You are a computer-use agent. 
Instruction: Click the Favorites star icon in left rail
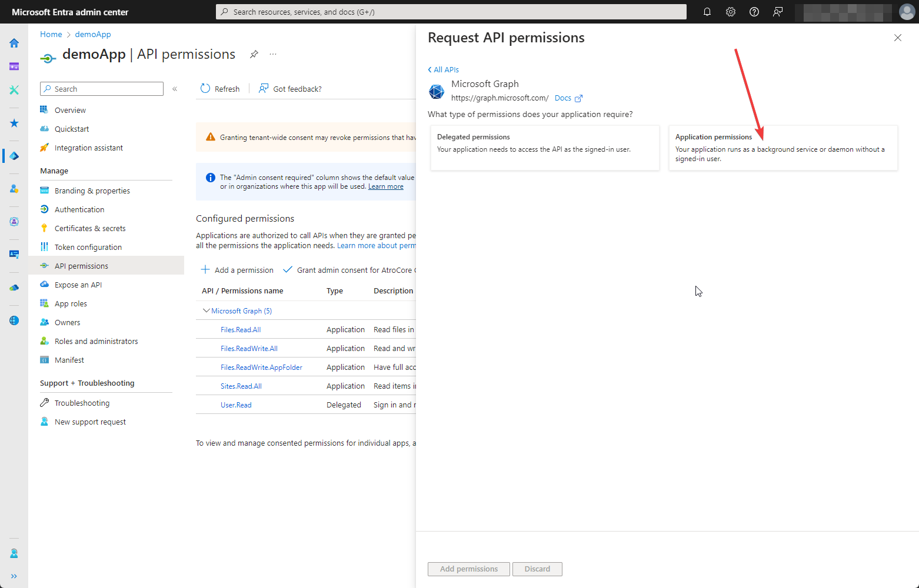pos(14,123)
